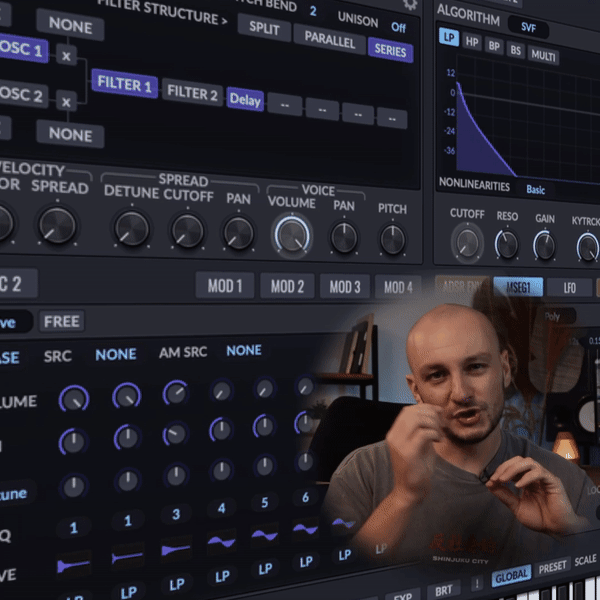Click the SCALE label
This screenshot has height=600, width=600.
tap(585, 560)
